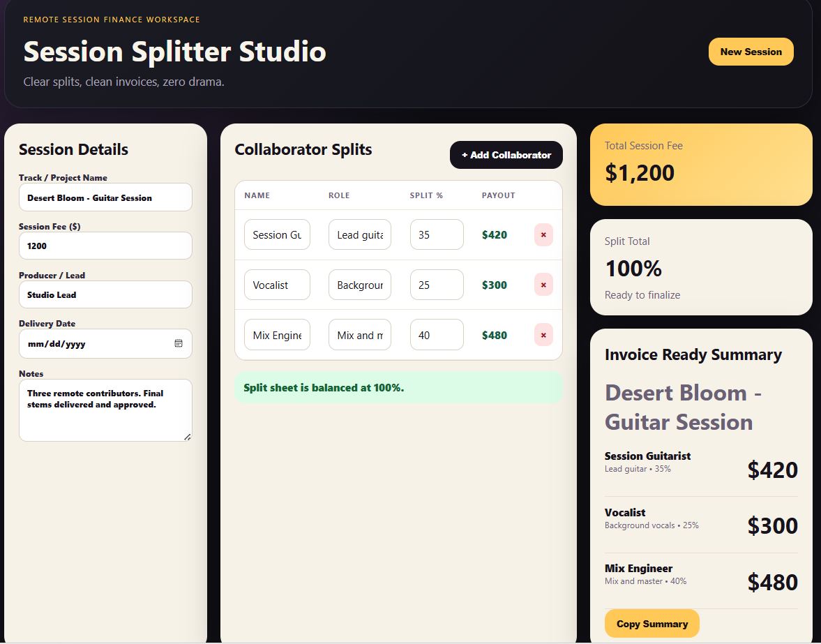Viewport: 821px width, 644px height.
Task: Click the Delivery Date field
Action: tap(105, 344)
